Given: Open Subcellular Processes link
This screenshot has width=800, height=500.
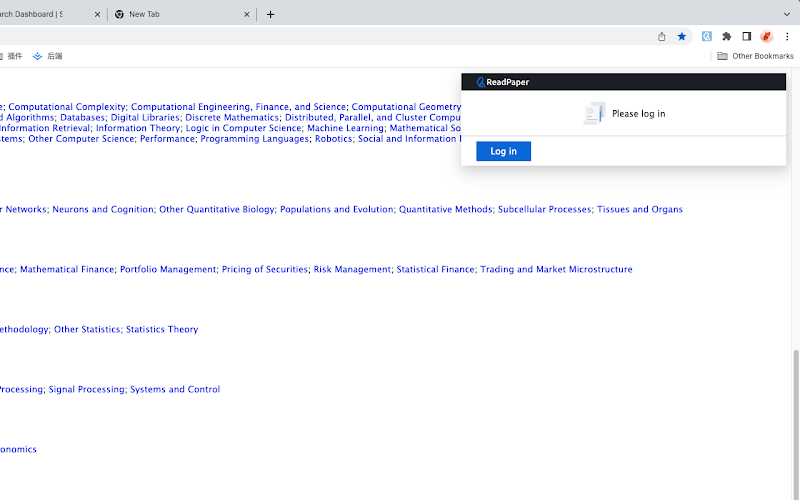Looking at the screenshot, I should (544, 209).
